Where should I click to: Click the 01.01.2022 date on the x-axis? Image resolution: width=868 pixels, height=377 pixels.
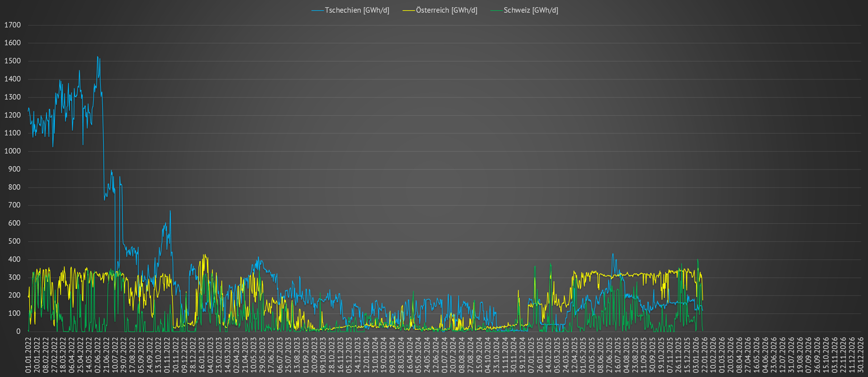[28, 354]
